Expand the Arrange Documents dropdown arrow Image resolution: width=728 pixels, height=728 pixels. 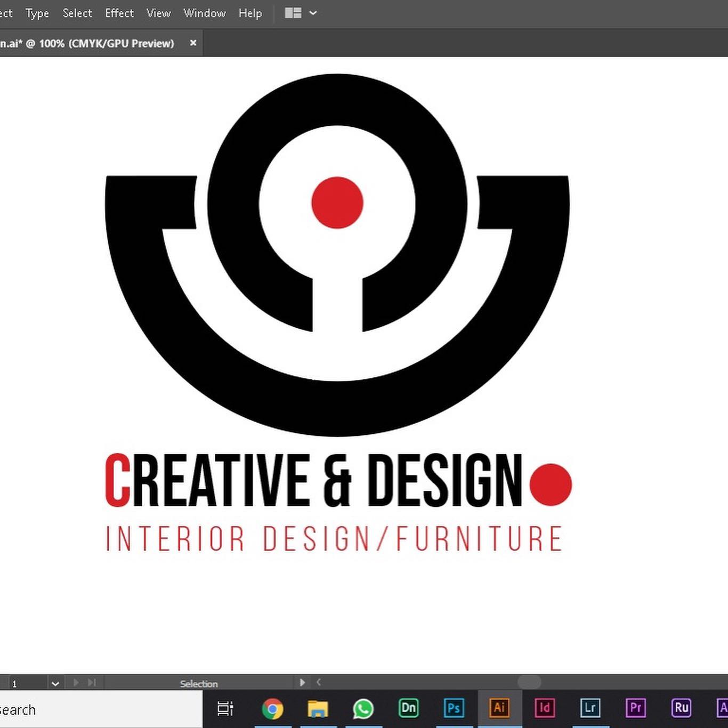[x=313, y=13]
